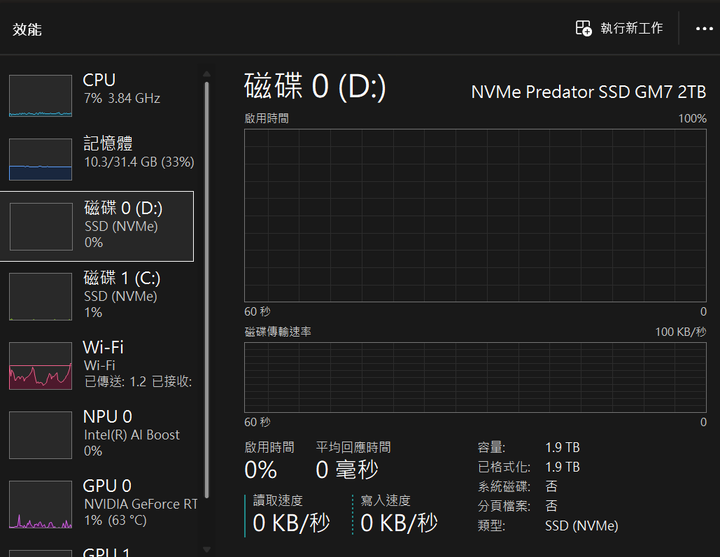The height and width of the screenshot is (557, 720).
Task: Click the GPU 0 mini graph
Action: pyautogui.click(x=40, y=505)
